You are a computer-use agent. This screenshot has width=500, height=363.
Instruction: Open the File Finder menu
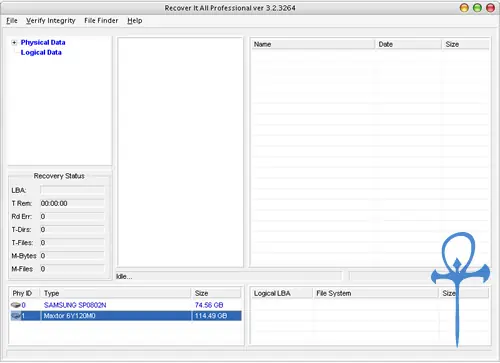pyautogui.click(x=101, y=21)
